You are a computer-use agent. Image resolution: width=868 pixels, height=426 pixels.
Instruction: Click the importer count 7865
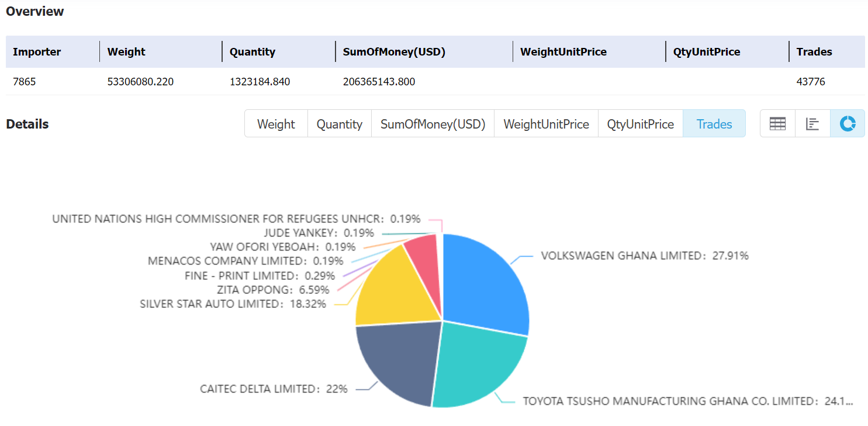[24, 82]
